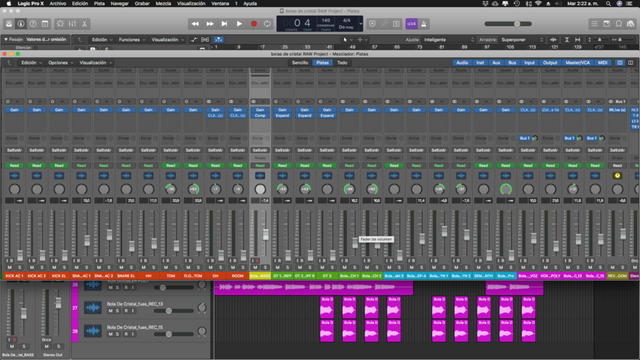This screenshot has height=360, width=640.
Task: Click Stereo Out strip Mute button
Action: [47, 346]
